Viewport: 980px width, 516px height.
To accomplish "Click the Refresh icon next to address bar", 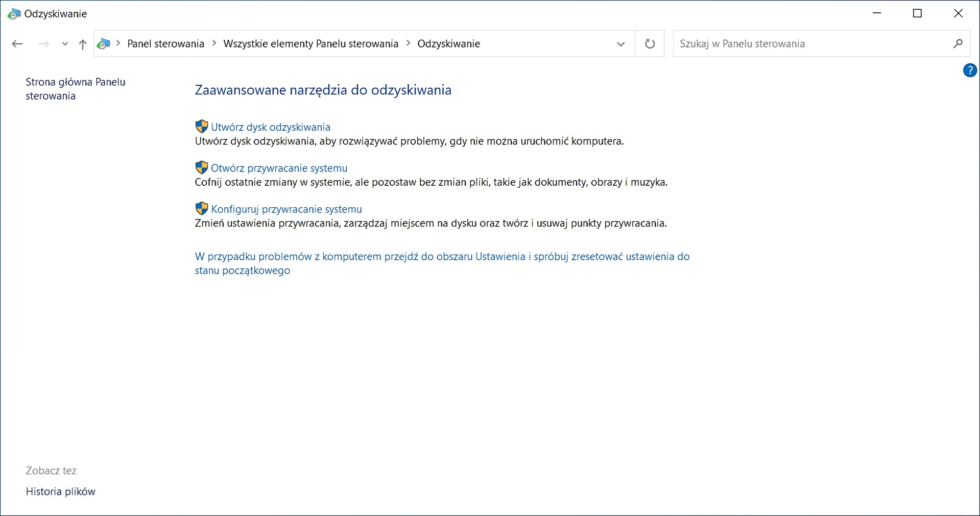I will coord(649,44).
